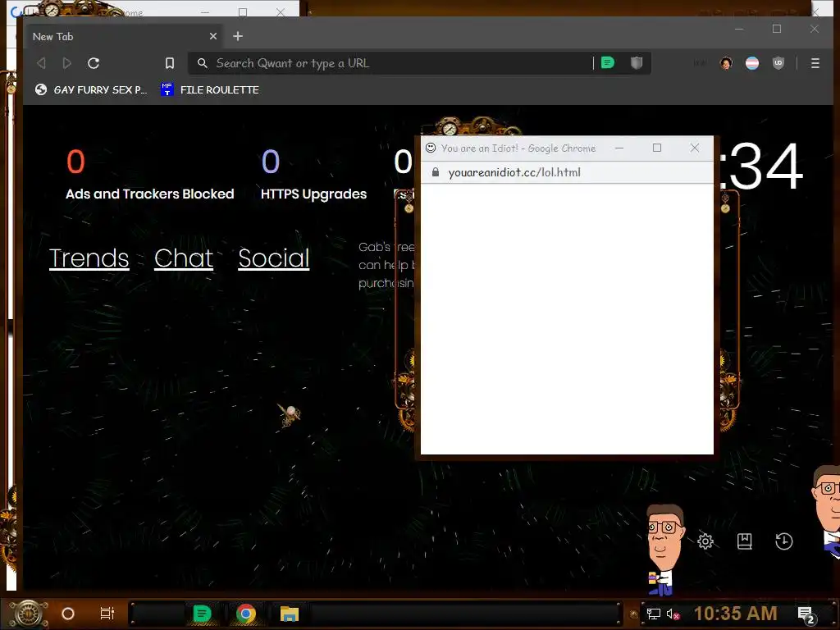Image resolution: width=840 pixels, height=630 pixels.
Task: Open the FILE ROULETTE bookmark
Action: coord(209,89)
